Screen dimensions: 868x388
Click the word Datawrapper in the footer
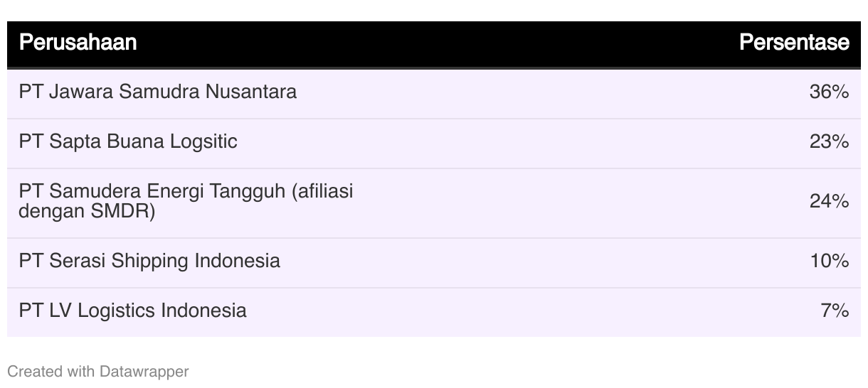click(x=144, y=371)
